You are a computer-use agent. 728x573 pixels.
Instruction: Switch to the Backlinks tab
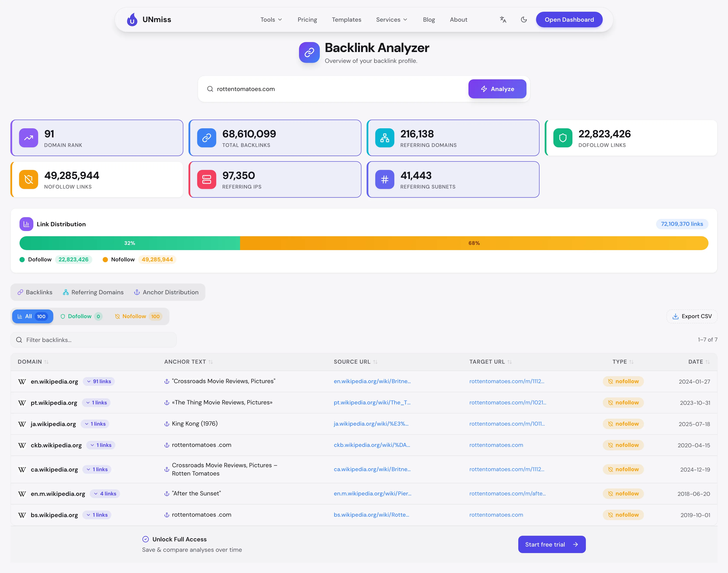pos(35,292)
